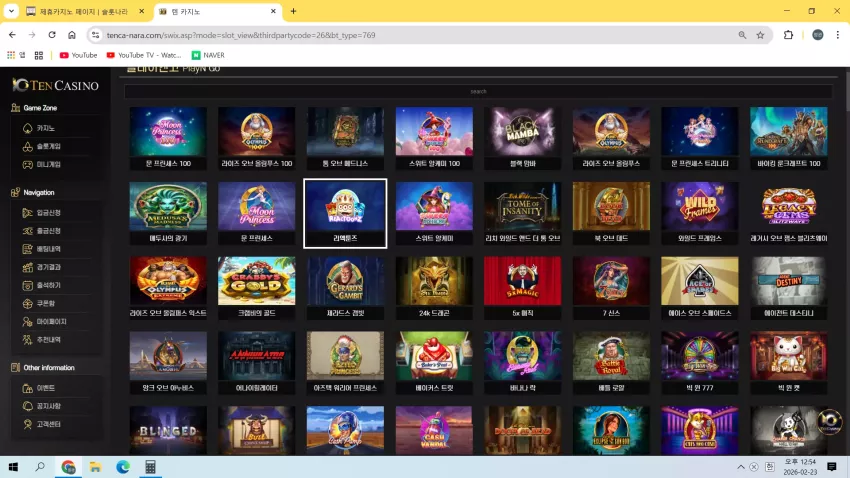Click the 공지사항 notice link
850x478 pixels.
click(x=49, y=406)
